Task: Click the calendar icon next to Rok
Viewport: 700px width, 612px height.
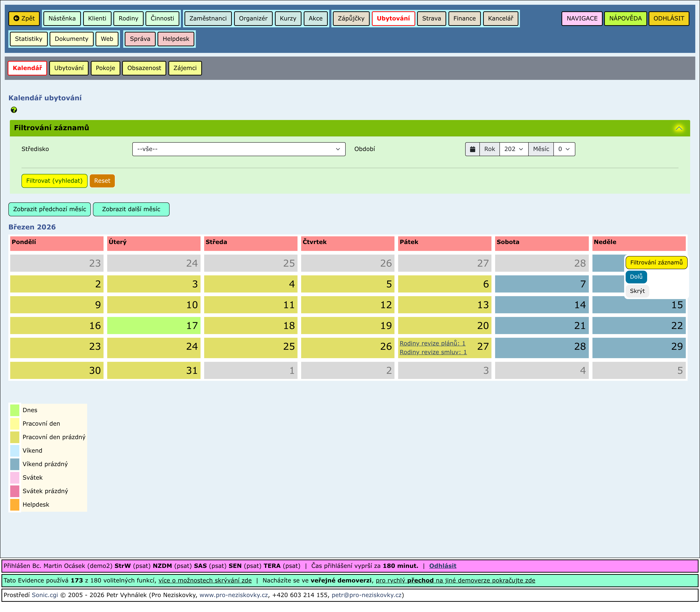Action: pos(472,149)
